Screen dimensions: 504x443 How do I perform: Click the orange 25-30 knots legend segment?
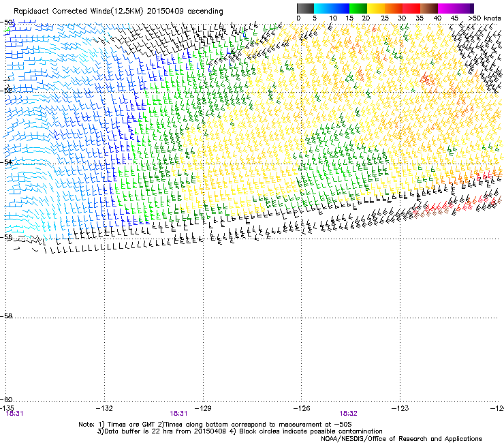394,8
